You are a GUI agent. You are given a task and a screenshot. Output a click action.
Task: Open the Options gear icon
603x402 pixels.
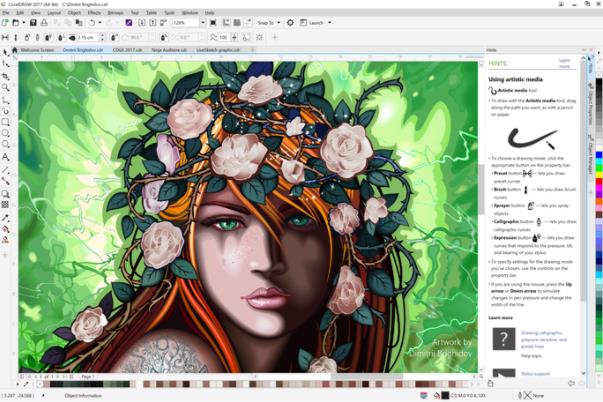(290, 22)
